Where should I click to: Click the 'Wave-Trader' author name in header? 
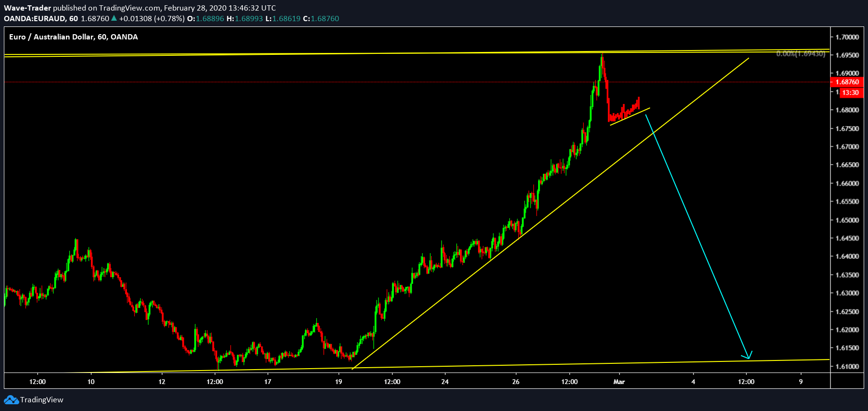coord(27,8)
